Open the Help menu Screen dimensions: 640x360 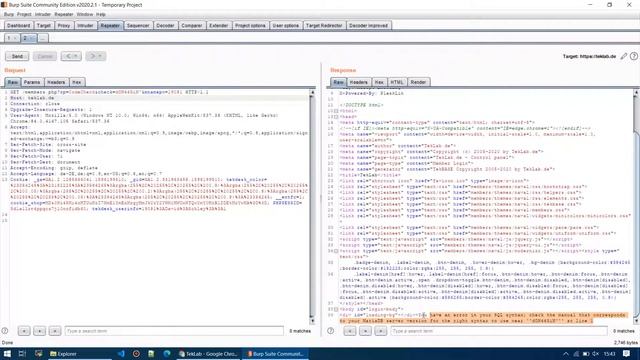(101, 14)
